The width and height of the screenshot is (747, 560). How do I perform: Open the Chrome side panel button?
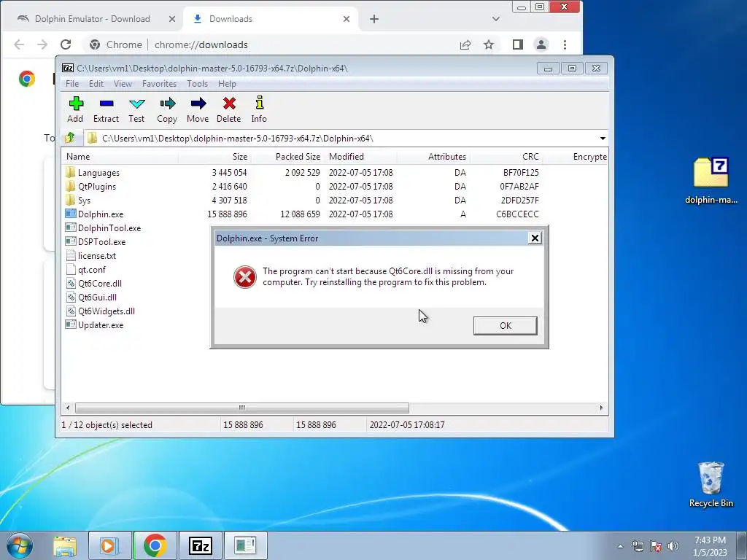point(517,44)
